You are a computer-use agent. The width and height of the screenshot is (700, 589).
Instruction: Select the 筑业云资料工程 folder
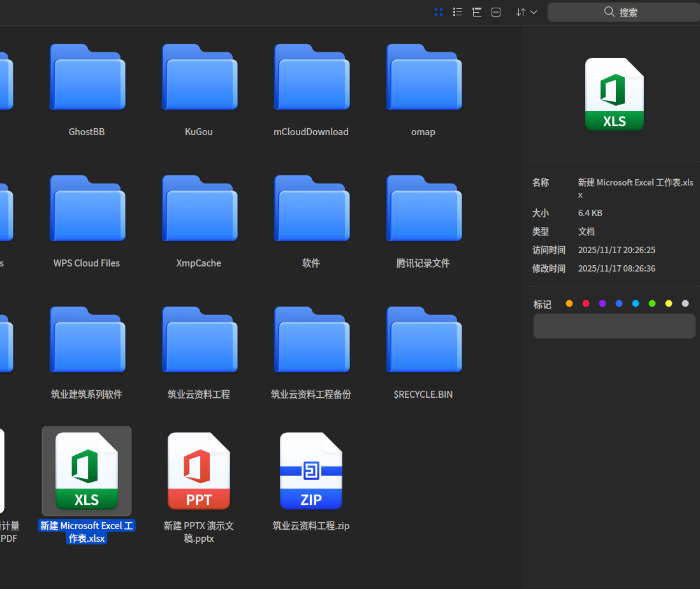click(x=199, y=339)
